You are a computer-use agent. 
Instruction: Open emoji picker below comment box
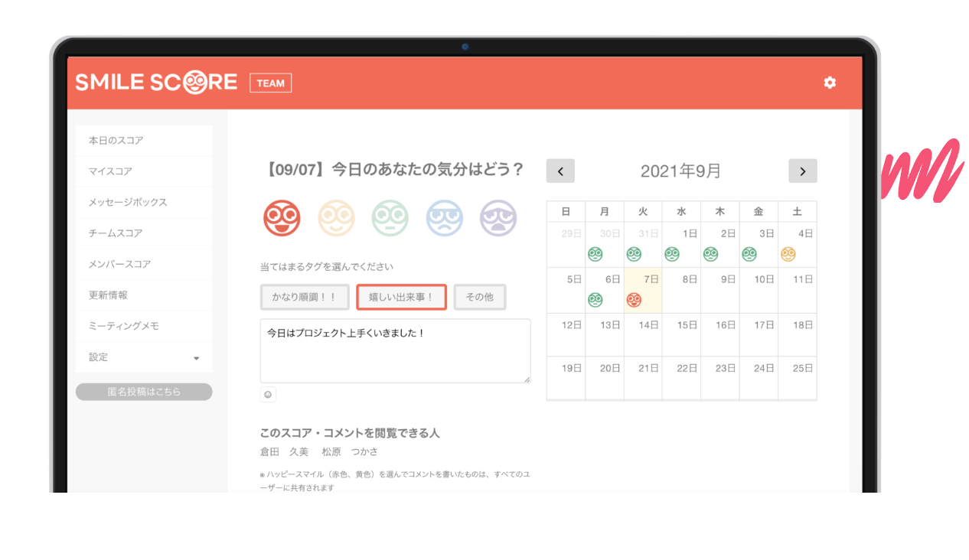268,395
